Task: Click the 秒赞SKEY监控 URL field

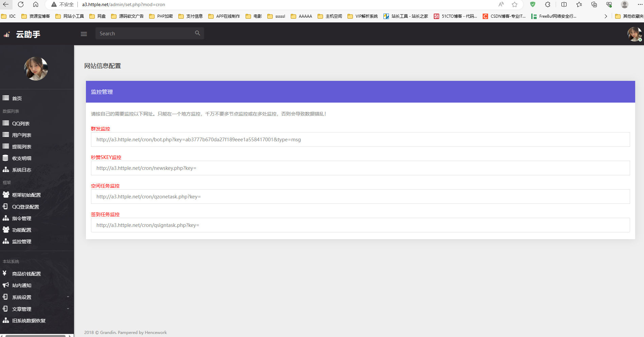Action: point(360,168)
